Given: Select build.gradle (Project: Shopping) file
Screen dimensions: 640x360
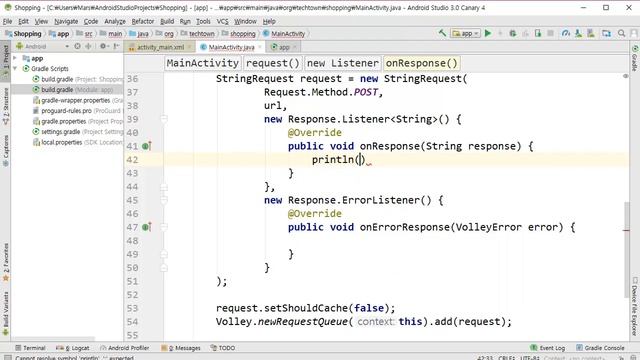Looking at the screenshot, I should tap(78, 79).
